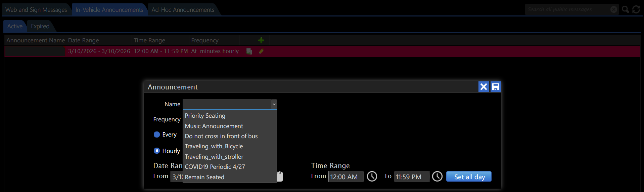Choose Priority Seating from the Name list
This screenshot has width=644, height=192.
pyautogui.click(x=205, y=116)
